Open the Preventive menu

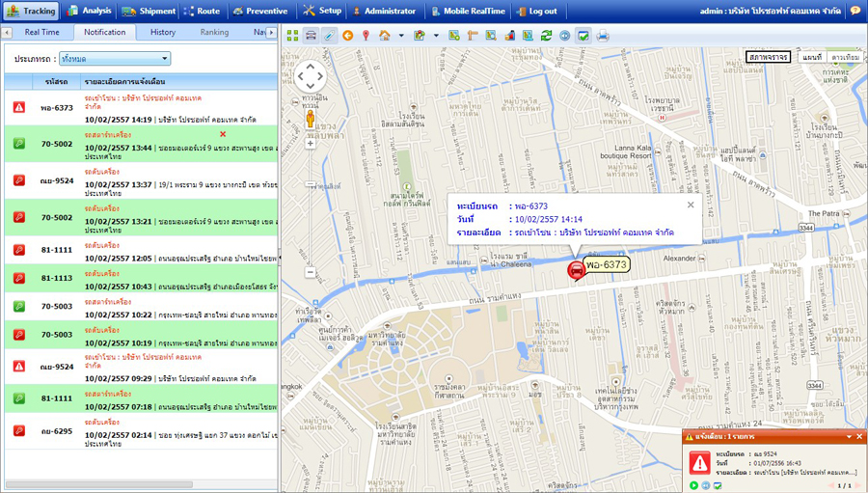[x=260, y=11]
